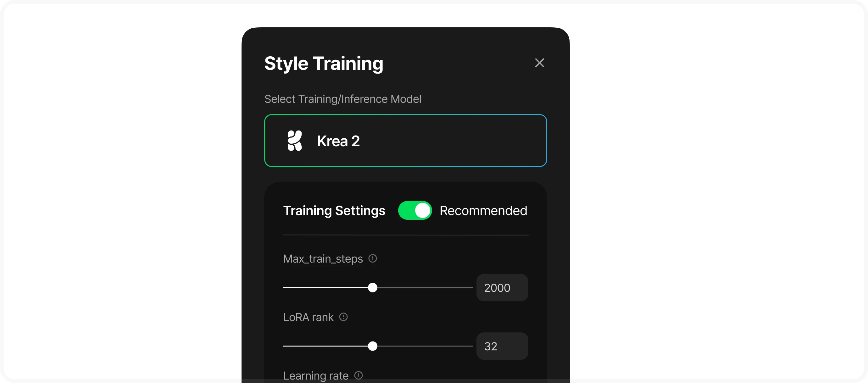Image resolution: width=868 pixels, height=383 pixels.
Task: Toggle the Recommended training settings switch
Action: [415, 211]
